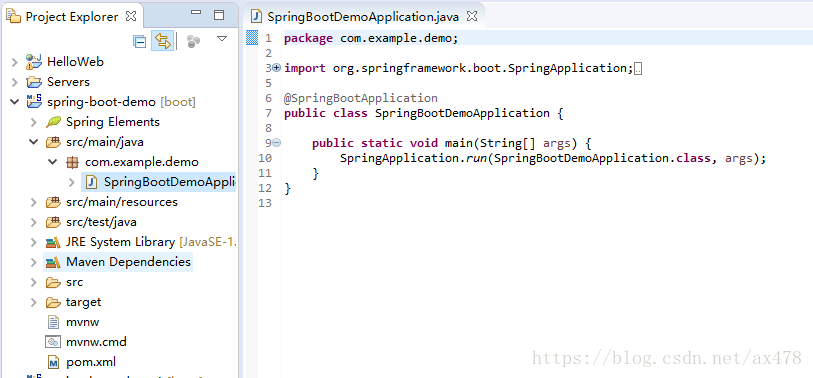This screenshot has width=813, height=378.
Task: Select Maven Dependencies tree item
Action: [128, 262]
